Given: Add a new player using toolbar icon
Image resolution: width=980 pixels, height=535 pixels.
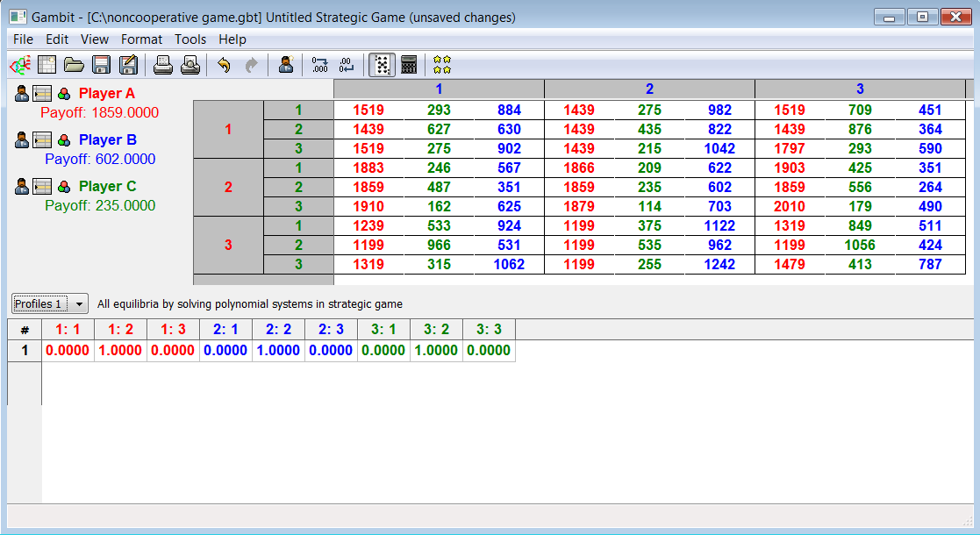Looking at the screenshot, I should coord(285,65).
